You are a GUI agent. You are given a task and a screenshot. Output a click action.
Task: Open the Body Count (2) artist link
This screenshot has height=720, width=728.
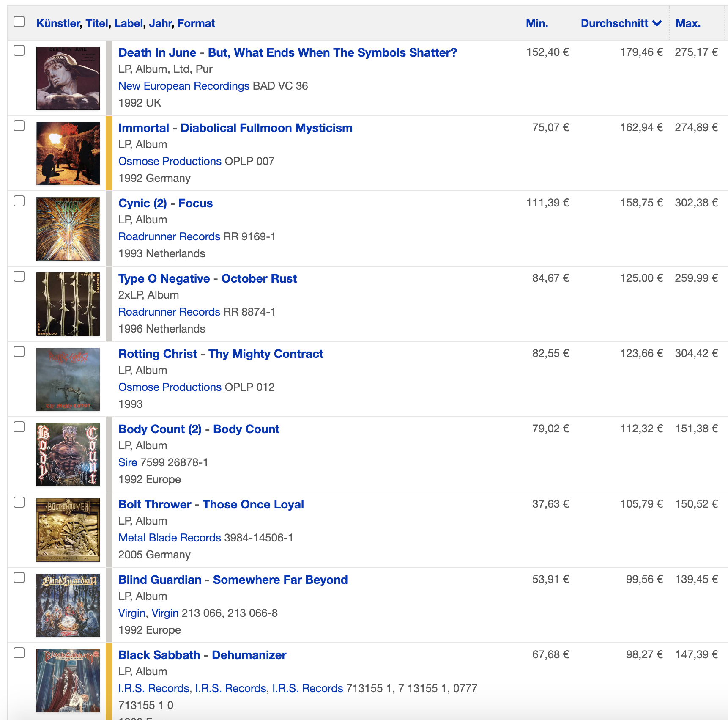pos(160,429)
